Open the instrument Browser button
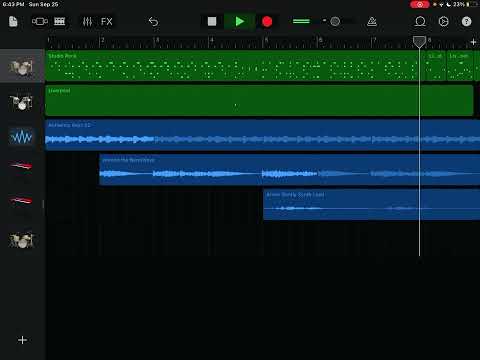The height and width of the screenshot is (360, 480). (40, 22)
